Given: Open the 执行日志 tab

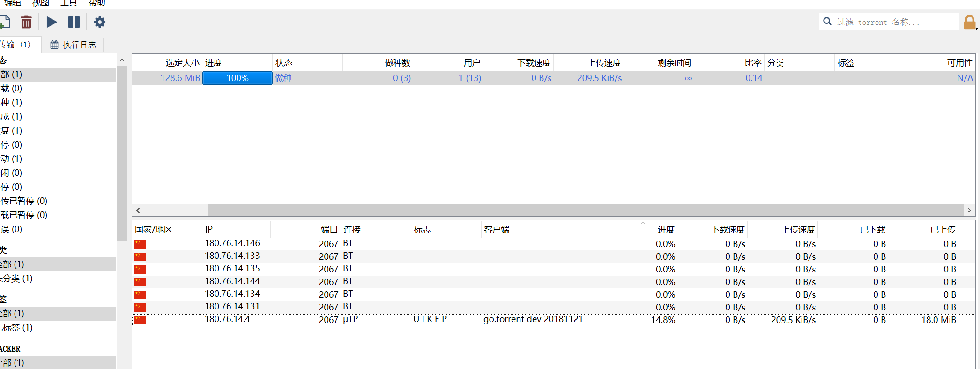Looking at the screenshot, I should coord(73,45).
